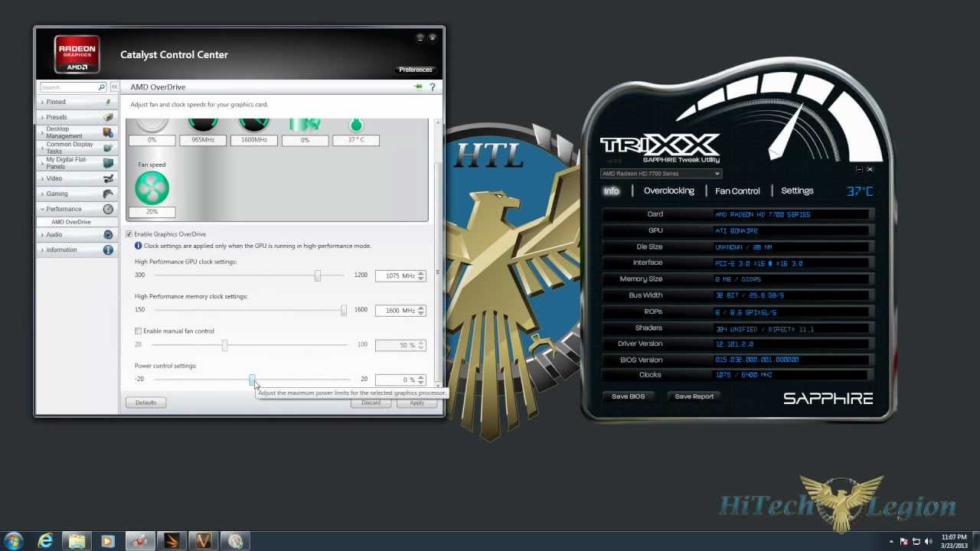
Task: Click the Video category icon
Action: (108, 178)
